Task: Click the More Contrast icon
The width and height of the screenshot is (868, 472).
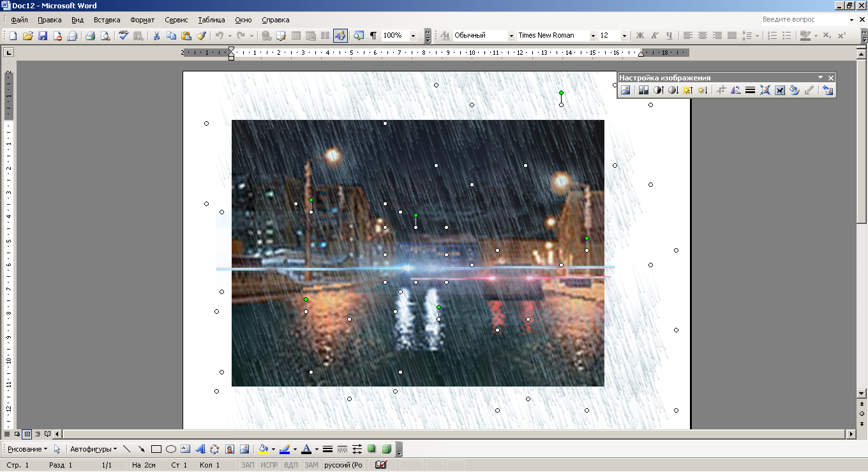Action: (659, 91)
